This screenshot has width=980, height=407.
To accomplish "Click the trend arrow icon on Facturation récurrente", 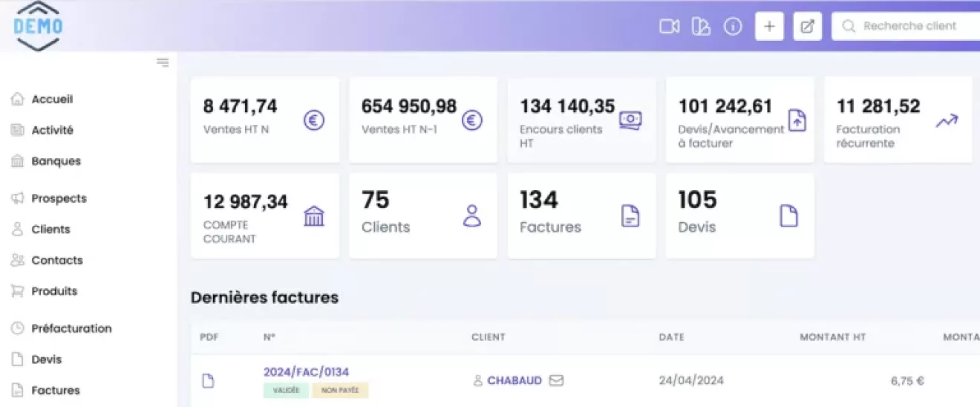I will [x=947, y=120].
